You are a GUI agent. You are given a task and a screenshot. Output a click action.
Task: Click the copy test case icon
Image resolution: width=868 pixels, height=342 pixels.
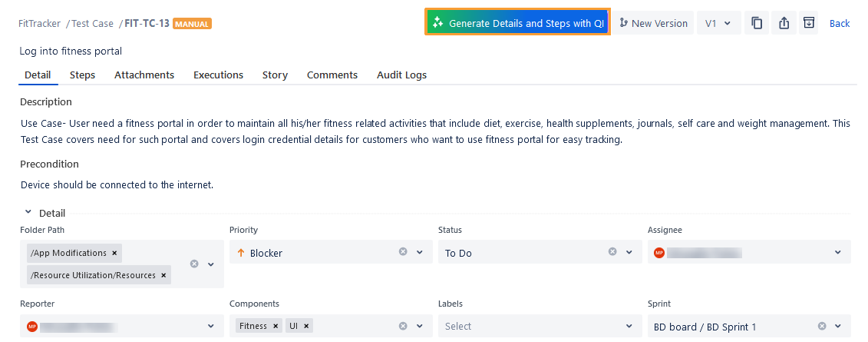click(757, 23)
